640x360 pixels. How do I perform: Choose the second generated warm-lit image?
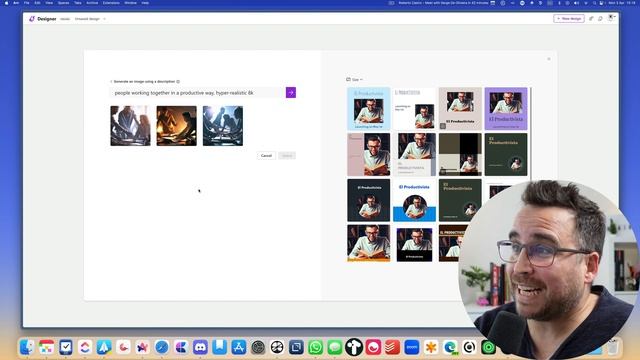[x=176, y=126]
